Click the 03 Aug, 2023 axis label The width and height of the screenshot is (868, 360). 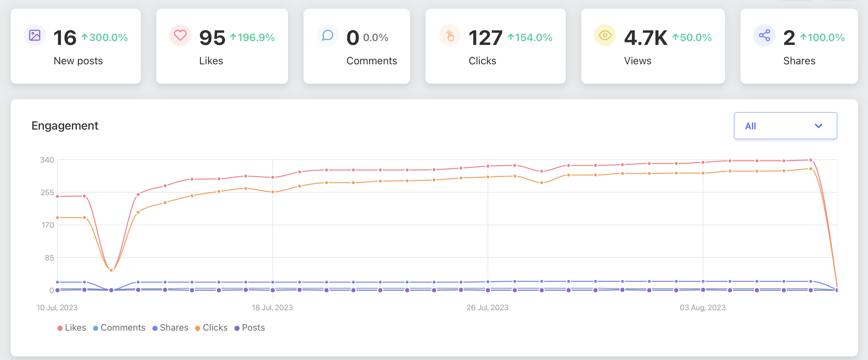703,307
